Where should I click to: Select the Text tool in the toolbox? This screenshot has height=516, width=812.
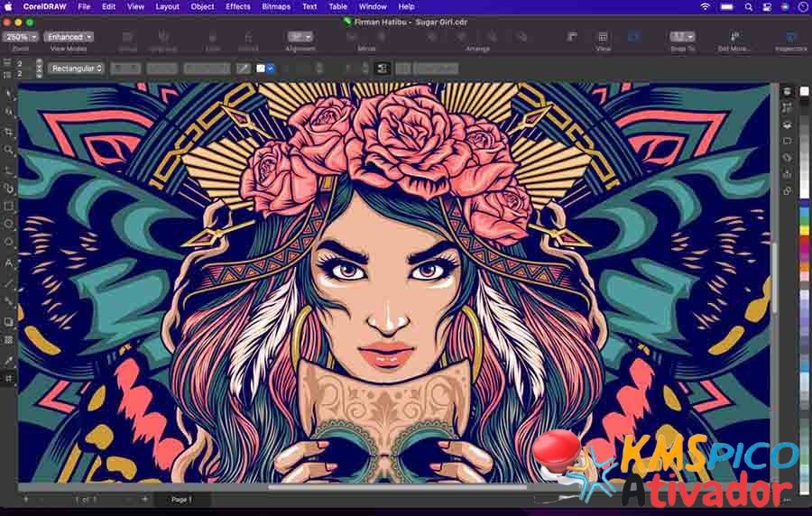pyautogui.click(x=9, y=263)
